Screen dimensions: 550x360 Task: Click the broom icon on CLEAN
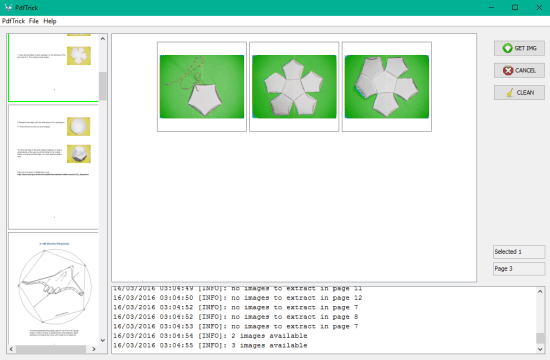coord(510,93)
